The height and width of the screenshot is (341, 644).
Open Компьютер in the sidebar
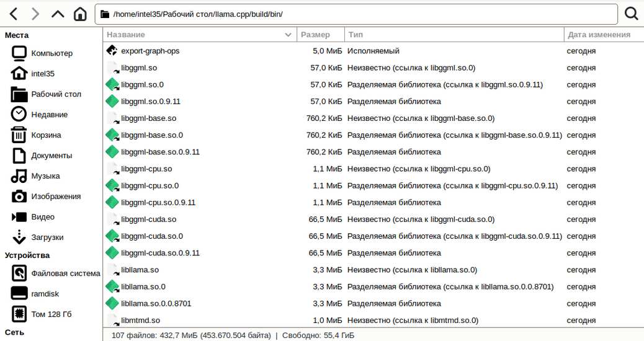(51, 53)
